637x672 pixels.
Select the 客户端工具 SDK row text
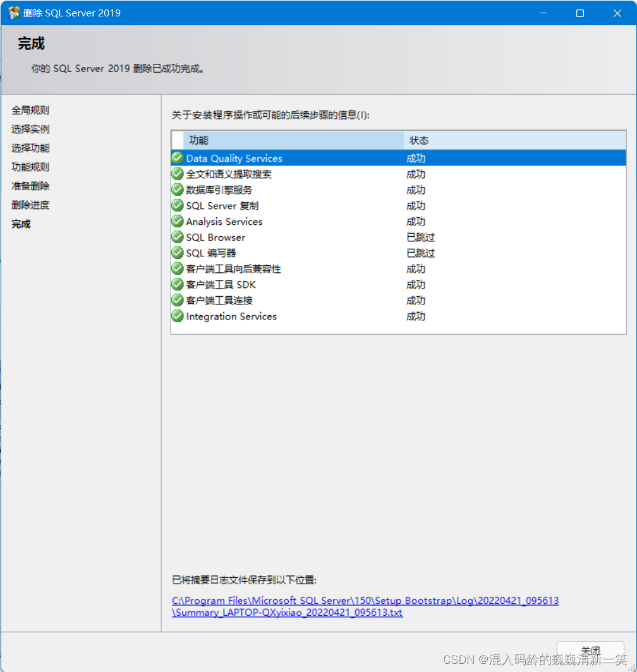[221, 285]
